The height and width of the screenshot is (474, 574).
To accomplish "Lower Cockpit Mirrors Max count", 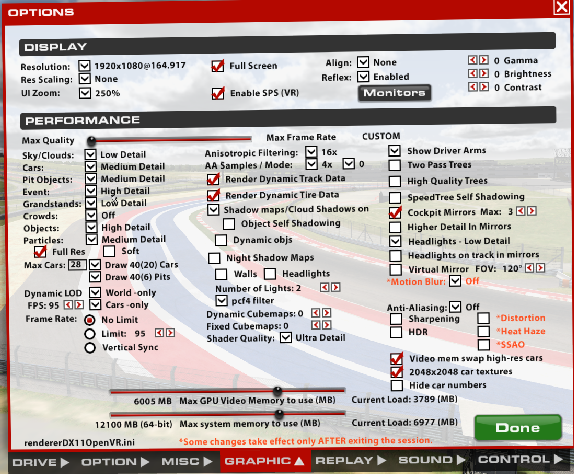I will (521, 211).
